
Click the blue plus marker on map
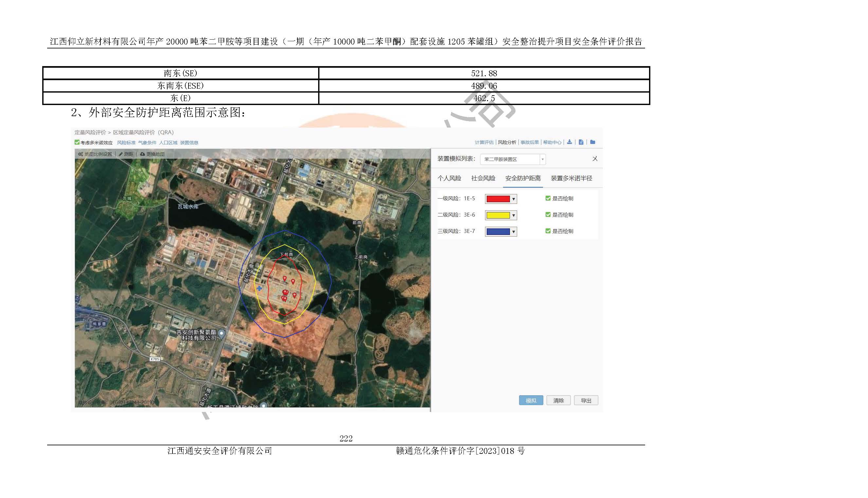259,289
